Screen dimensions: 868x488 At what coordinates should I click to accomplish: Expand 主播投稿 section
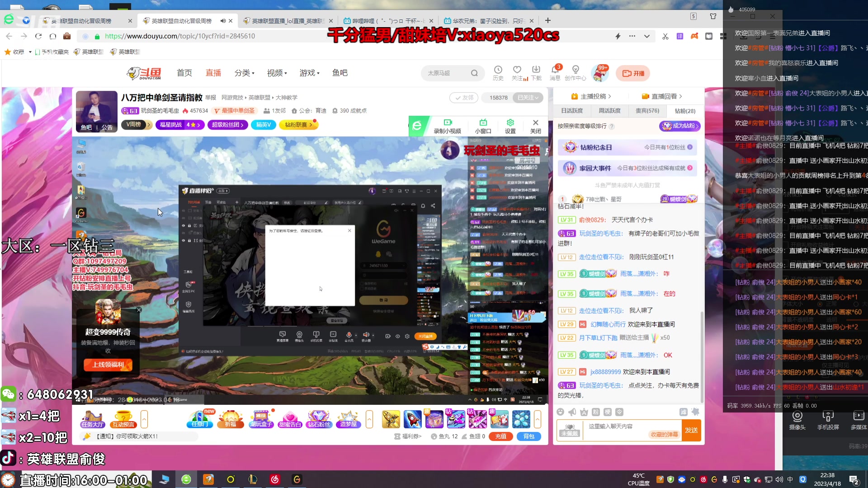click(x=591, y=96)
